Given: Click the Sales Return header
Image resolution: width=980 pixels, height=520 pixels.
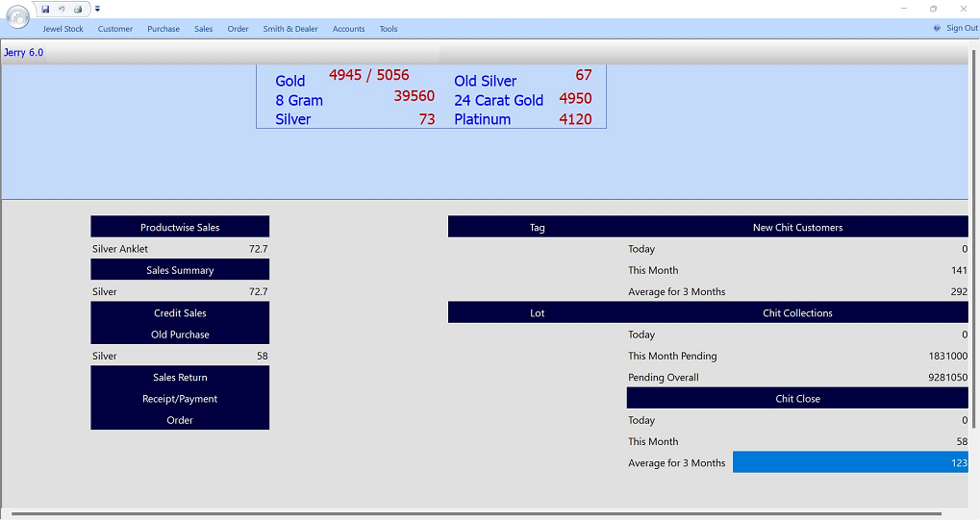Looking at the screenshot, I should click(x=180, y=378).
